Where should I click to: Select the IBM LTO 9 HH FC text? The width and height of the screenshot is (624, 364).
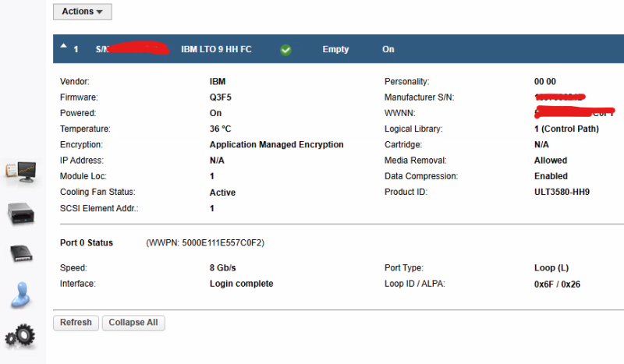click(x=216, y=49)
